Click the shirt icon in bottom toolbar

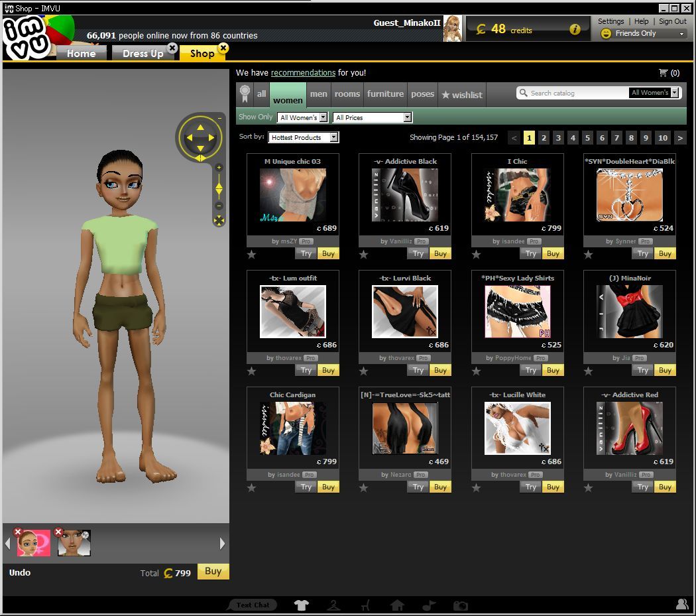pos(301,605)
